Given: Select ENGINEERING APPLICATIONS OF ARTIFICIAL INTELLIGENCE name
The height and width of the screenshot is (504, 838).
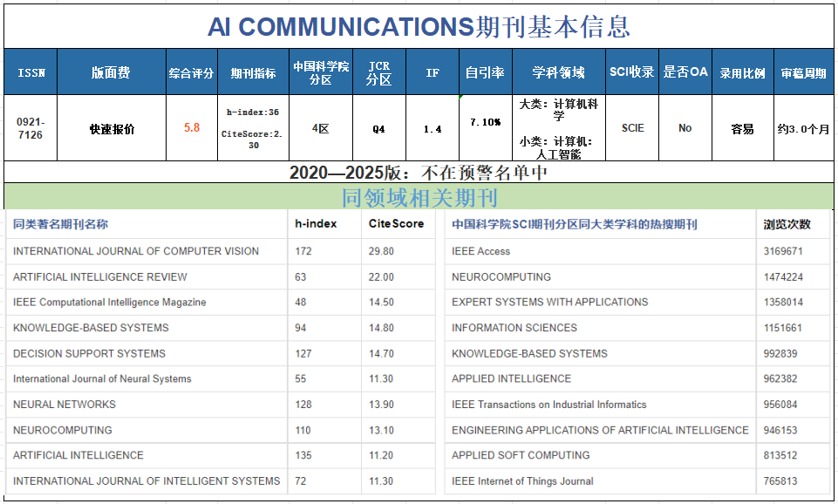Looking at the screenshot, I should [600, 430].
